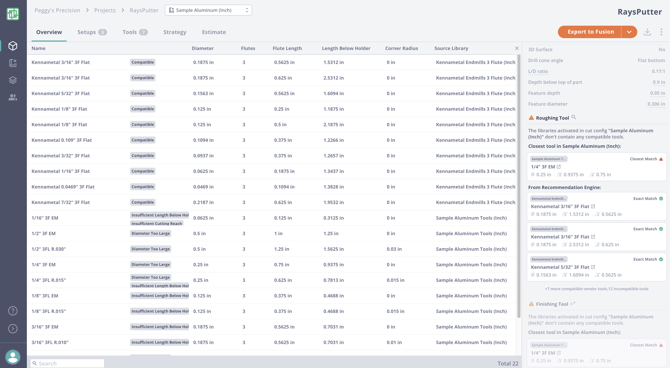The image size is (670, 368).
Task: Select row 1/8" 3FL EM
Action: pos(272,296)
